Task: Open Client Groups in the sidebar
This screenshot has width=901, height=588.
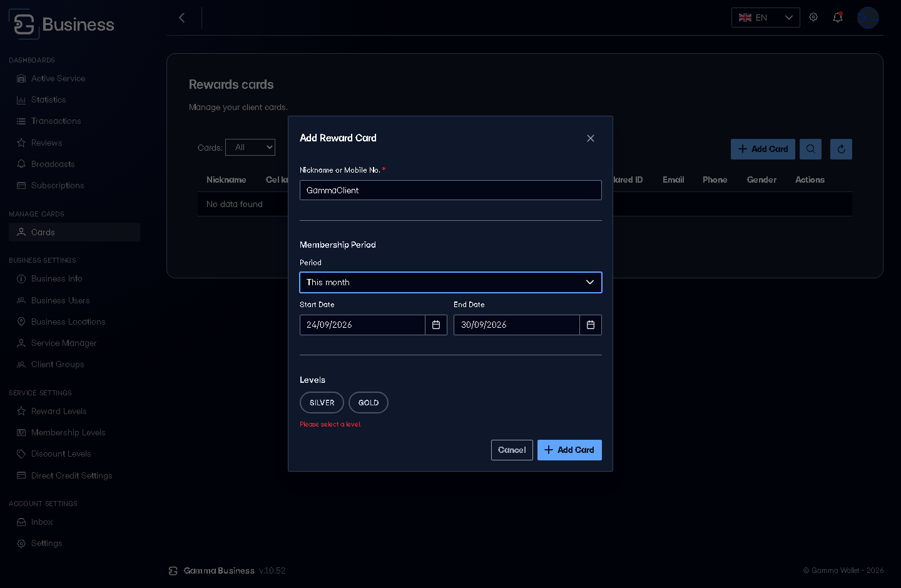Action: click(74, 364)
